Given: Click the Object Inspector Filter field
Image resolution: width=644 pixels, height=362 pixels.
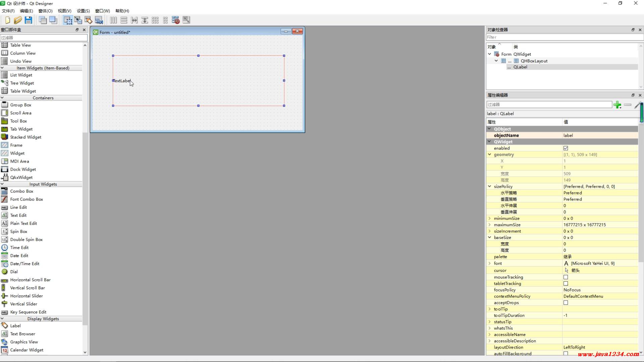Looking at the screenshot, I should click(x=565, y=37).
